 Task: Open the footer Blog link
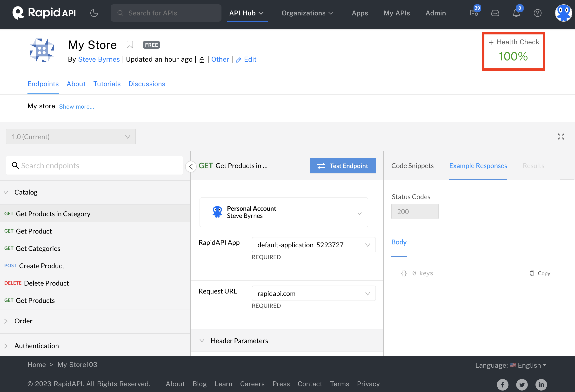click(x=200, y=384)
